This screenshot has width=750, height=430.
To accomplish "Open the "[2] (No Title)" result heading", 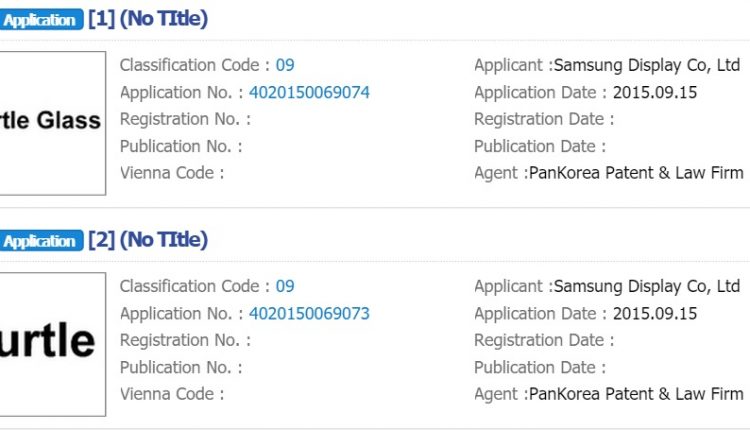I will (148, 240).
